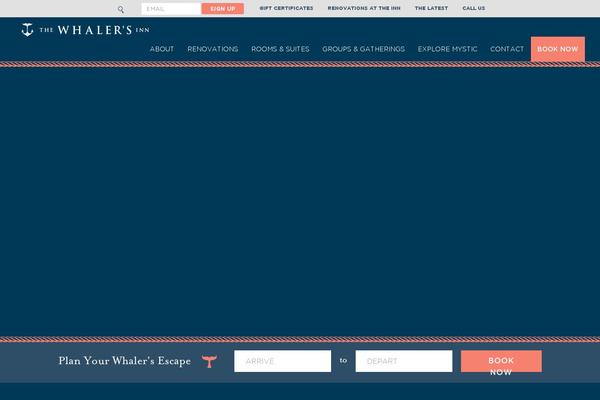Focus the Email signup field
The image size is (600, 400).
coord(171,8)
